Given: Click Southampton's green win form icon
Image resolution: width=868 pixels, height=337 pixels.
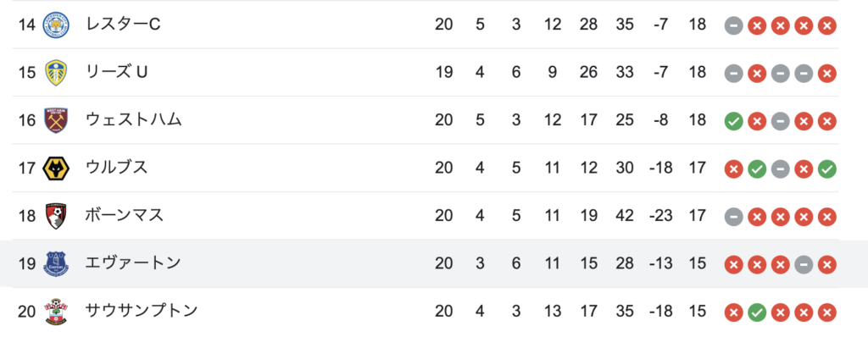Looking at the screenshot, I should pos(757,312).
